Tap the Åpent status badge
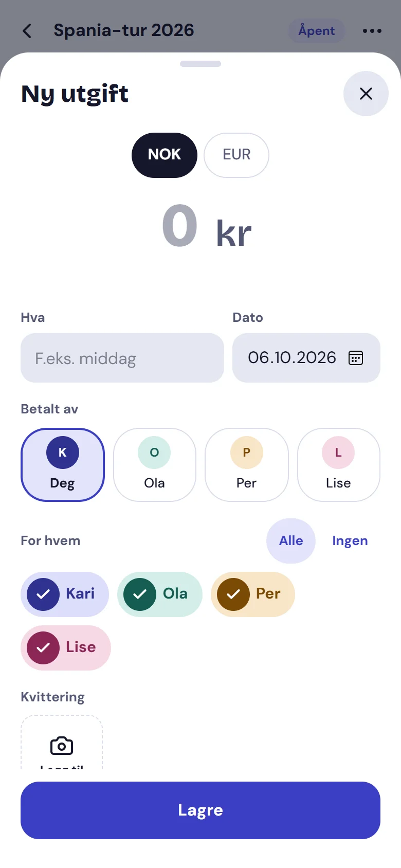 click(x=317, y=31)
